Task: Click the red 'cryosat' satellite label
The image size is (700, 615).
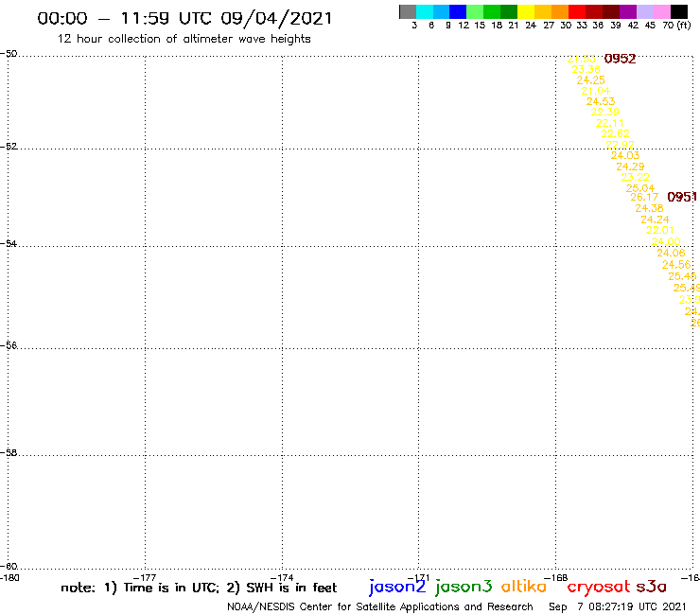Action: click(x=598, y=588)
